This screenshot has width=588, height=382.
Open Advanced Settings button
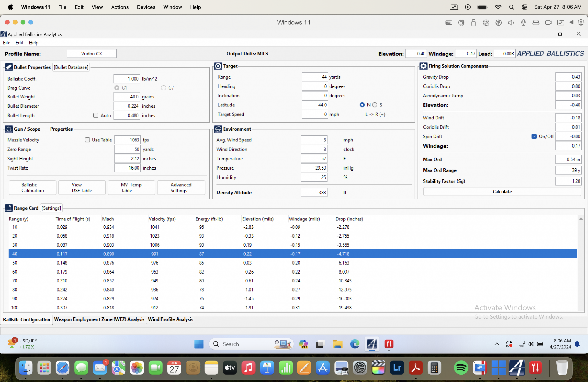(181, 187)
